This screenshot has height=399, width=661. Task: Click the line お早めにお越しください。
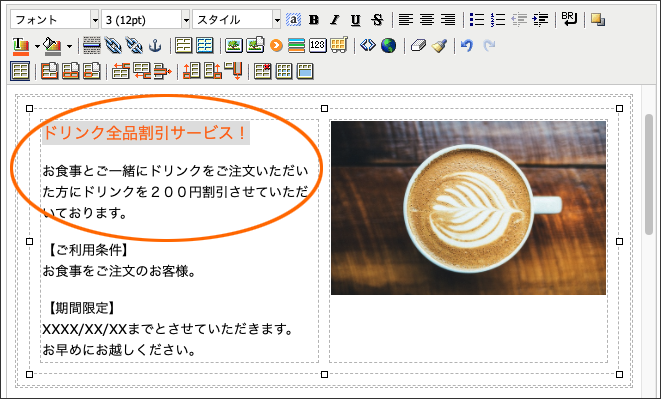pyautogui.click(x=119, y=350)
